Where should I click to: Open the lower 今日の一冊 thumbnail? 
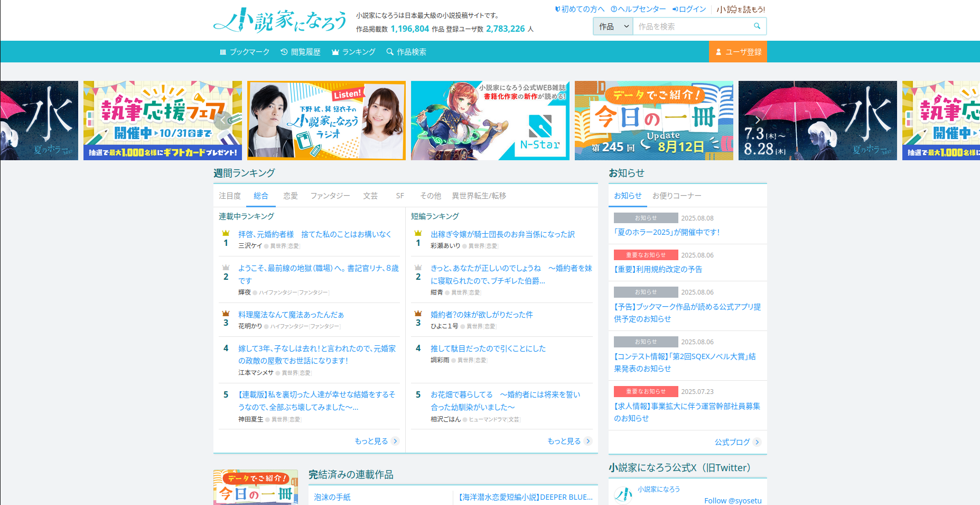tap(256, 487)
